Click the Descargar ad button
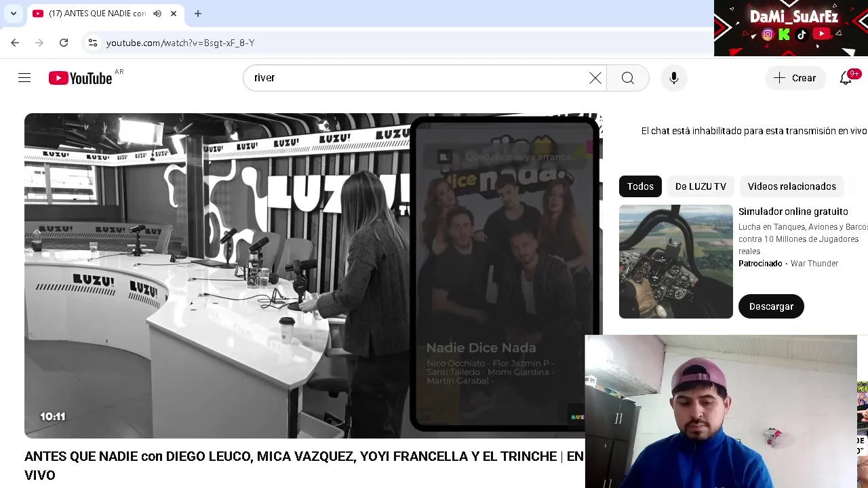 771,306
